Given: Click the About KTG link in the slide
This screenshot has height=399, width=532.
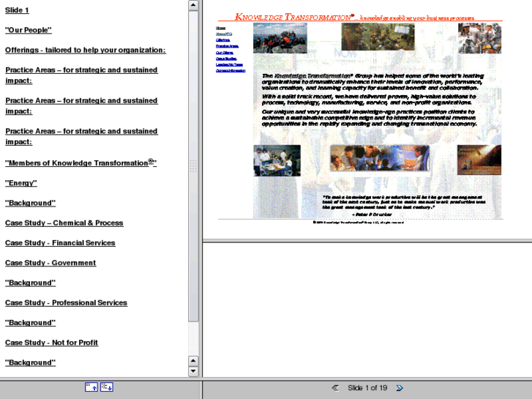Looking at the screenshot, I should pos(224,34).
